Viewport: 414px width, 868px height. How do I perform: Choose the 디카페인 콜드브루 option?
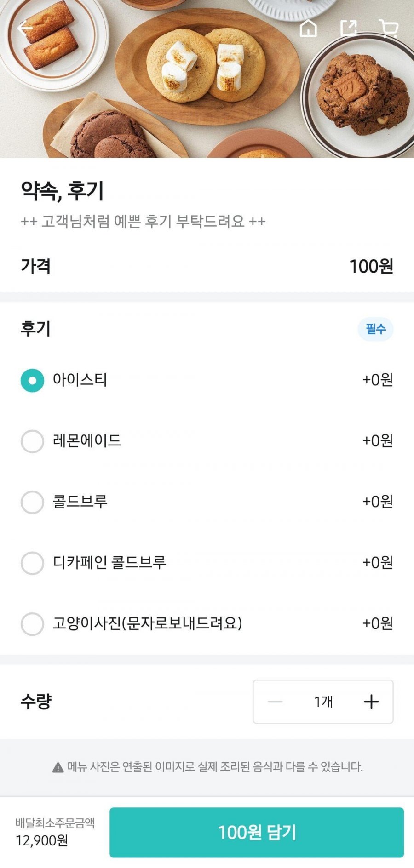32,563
